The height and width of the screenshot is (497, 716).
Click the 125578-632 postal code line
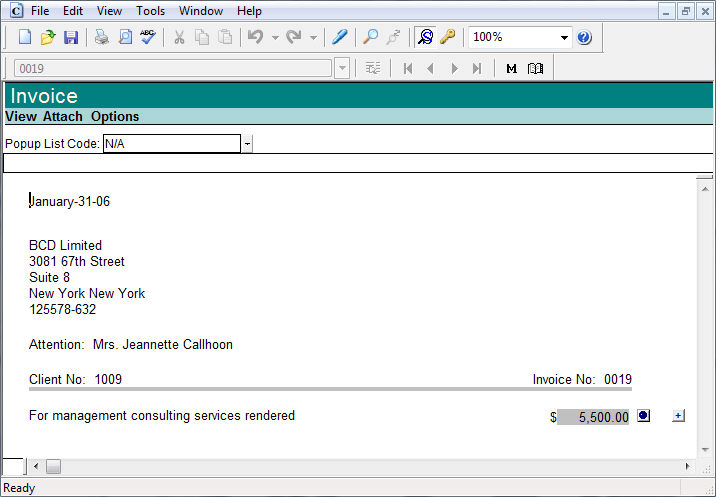63,309
